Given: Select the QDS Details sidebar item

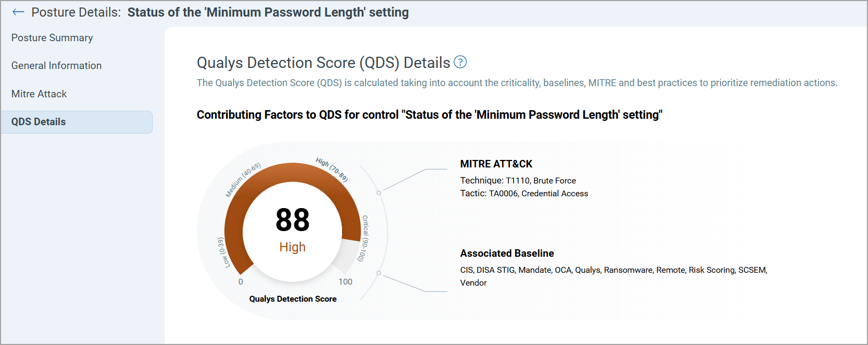Looking at the screenshot, I should (x=76, y=122).
